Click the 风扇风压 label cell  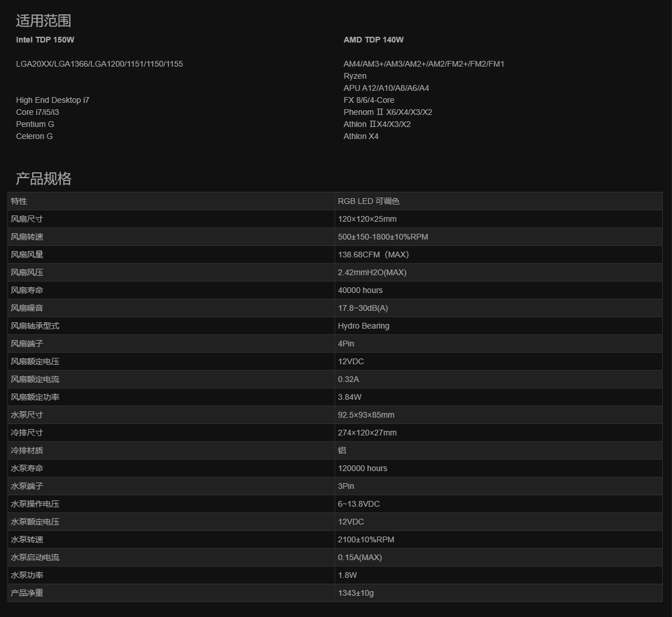point(171,272)
